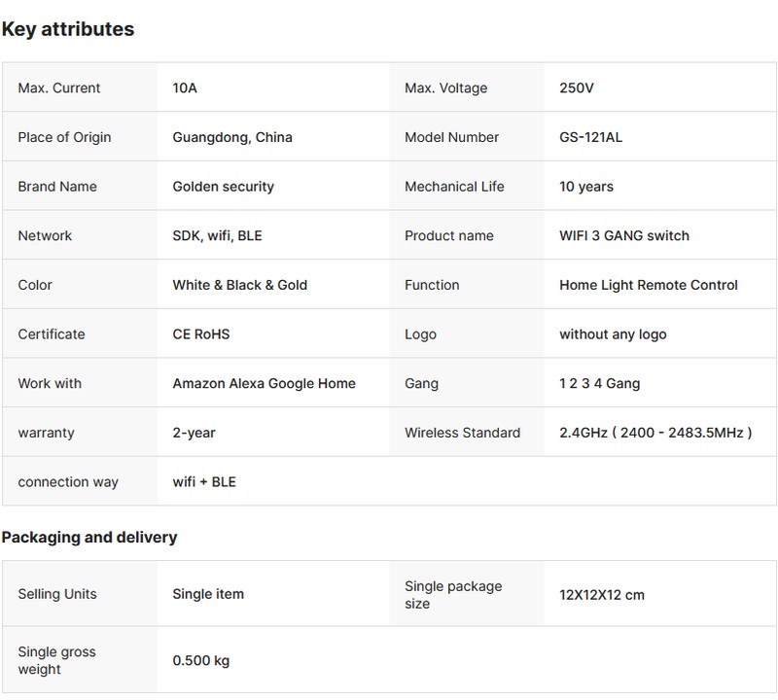Click the 1 2 3 4 Gang value
778x700 pixels.
(x=599, y=383)
